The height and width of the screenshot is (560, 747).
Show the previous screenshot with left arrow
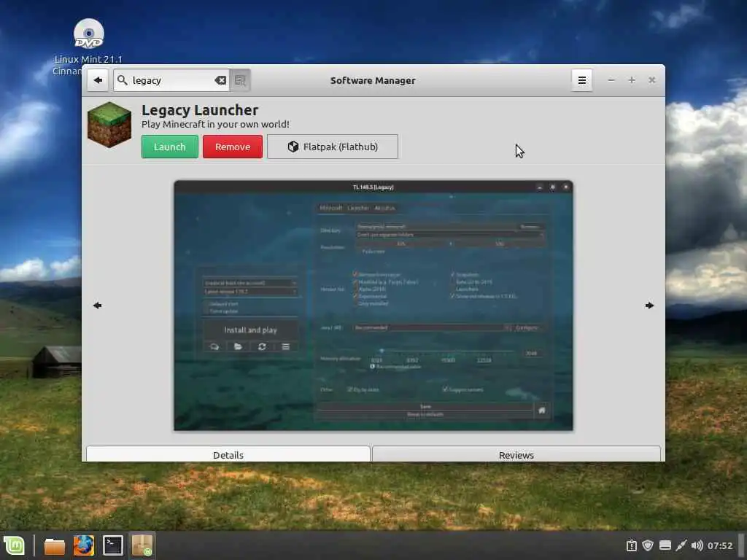tap(98, 306)
